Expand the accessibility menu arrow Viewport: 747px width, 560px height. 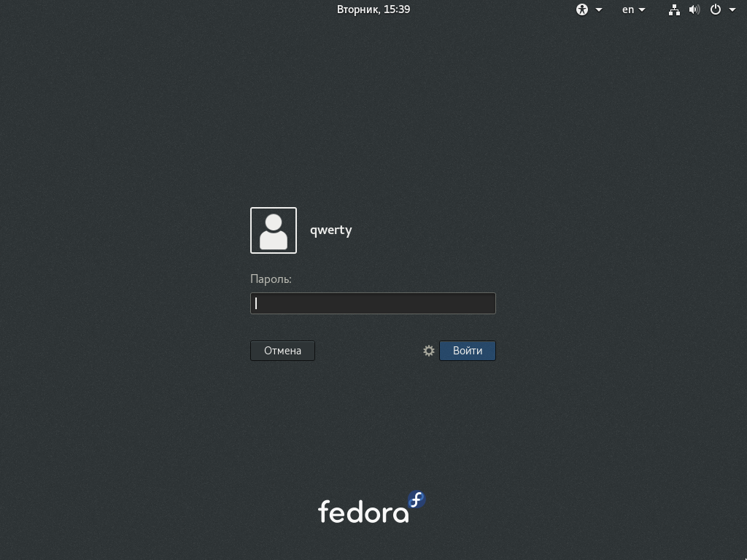pyautogui.click(x=599, y=10)
